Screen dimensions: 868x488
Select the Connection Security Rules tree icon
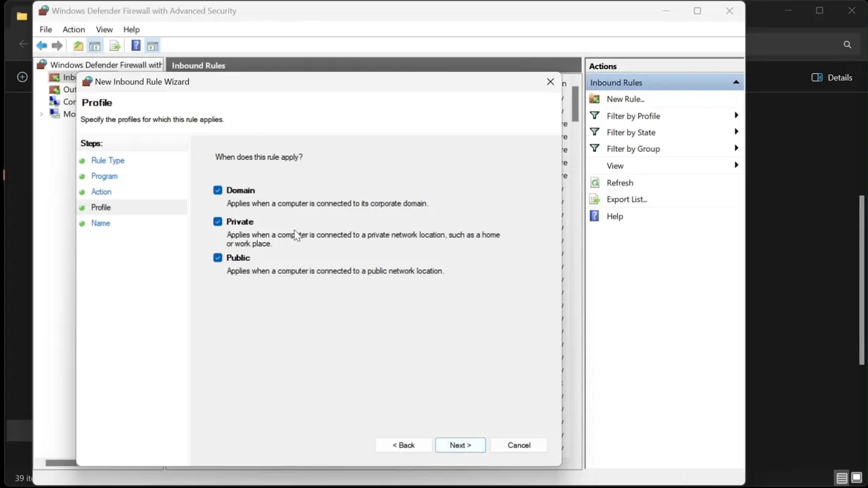point(54,102)
